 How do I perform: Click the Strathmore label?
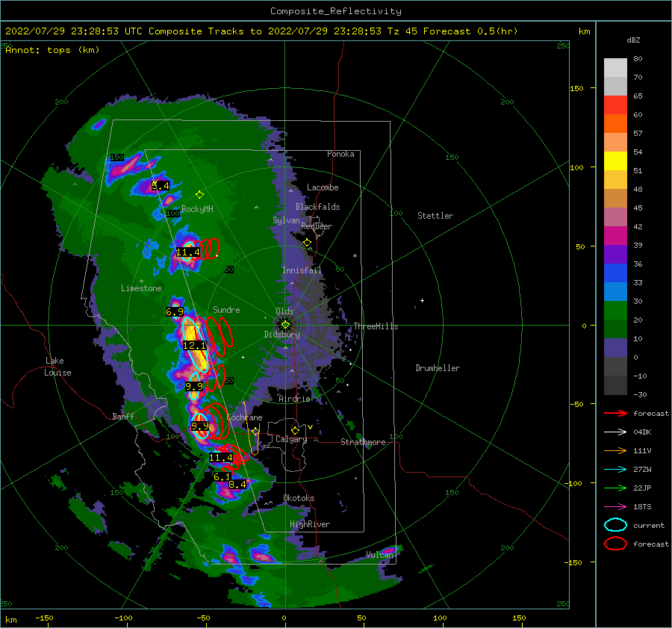coord(363,442)
